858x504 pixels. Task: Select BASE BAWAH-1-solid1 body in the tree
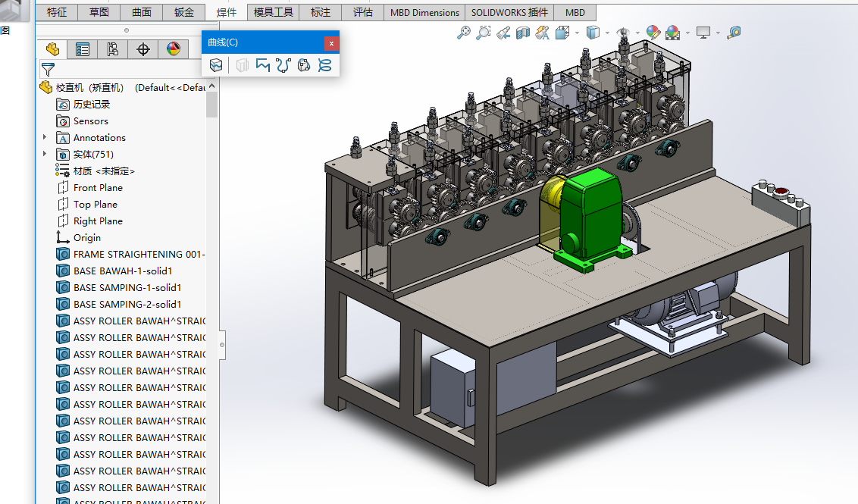pyautogui.click(x=127, y=271)
